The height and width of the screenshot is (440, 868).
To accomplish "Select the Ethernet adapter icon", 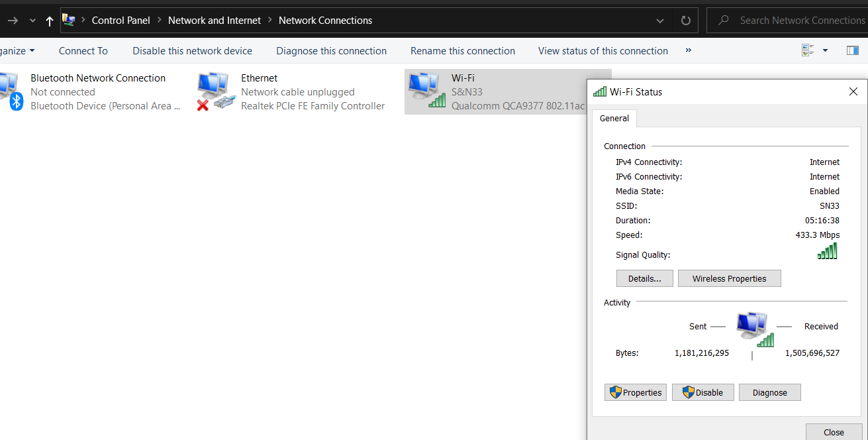I will [217, 91].
